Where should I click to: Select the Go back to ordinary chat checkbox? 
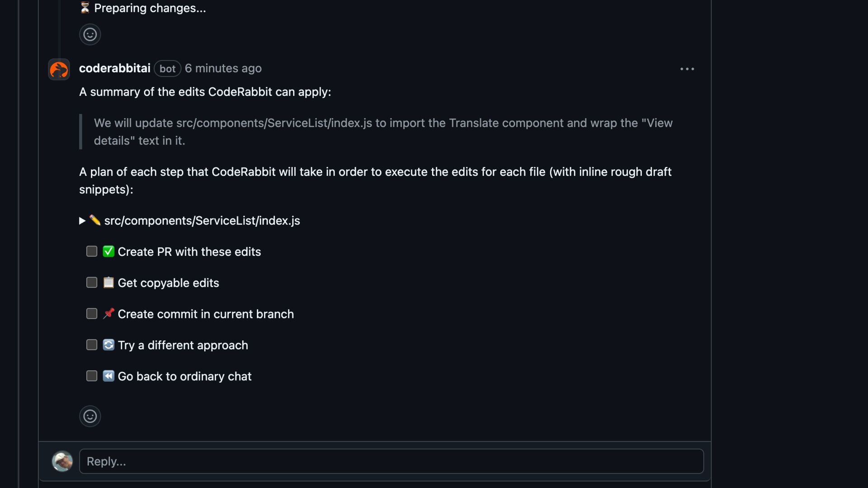(x=92, y=376)
